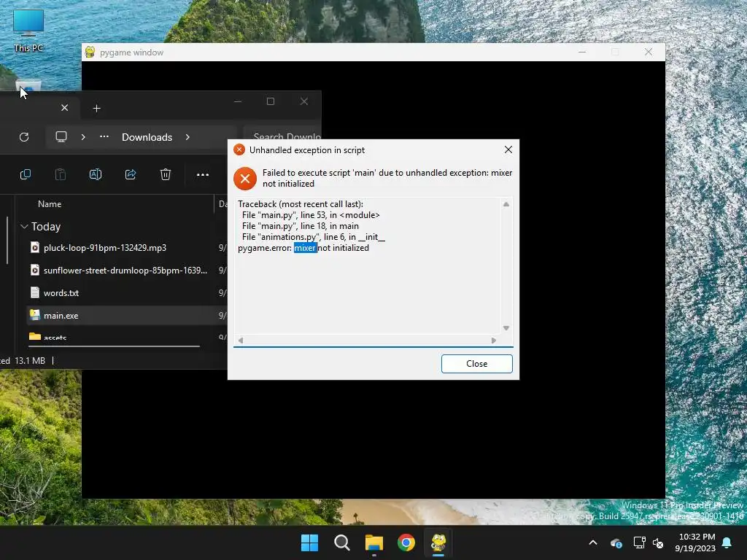This screenshot has height=560, width=747.
Task: Dismiss the Unhandled exception dialog with X
Action: (508, 150)
